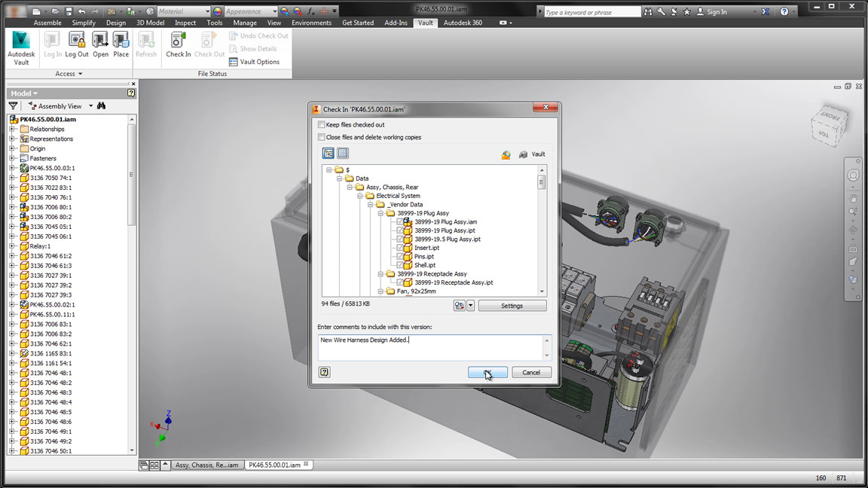The height and width of the screenshot is (488, 868).
Task: Open the dropdown arrow next to Settings
Action: [x=470, y=306]
